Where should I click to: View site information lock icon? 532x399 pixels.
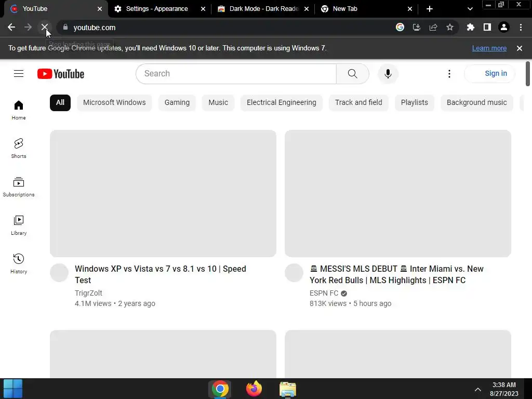65,27
